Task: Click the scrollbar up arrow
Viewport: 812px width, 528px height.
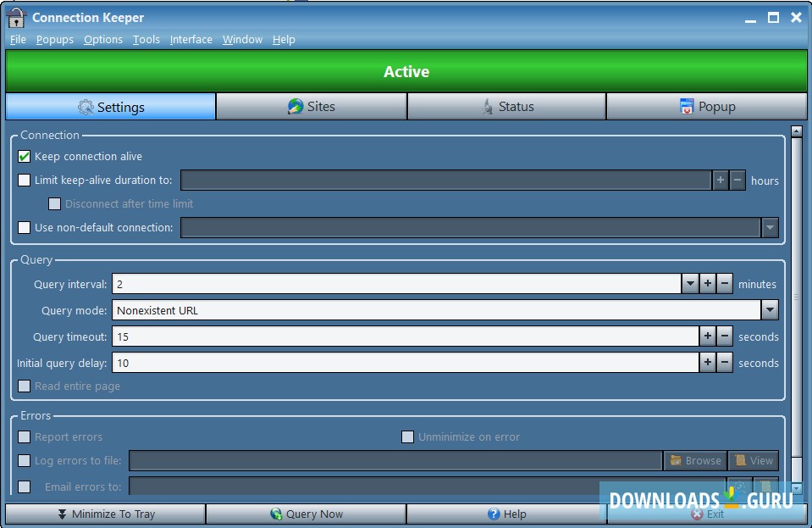Action: point(797,131)
